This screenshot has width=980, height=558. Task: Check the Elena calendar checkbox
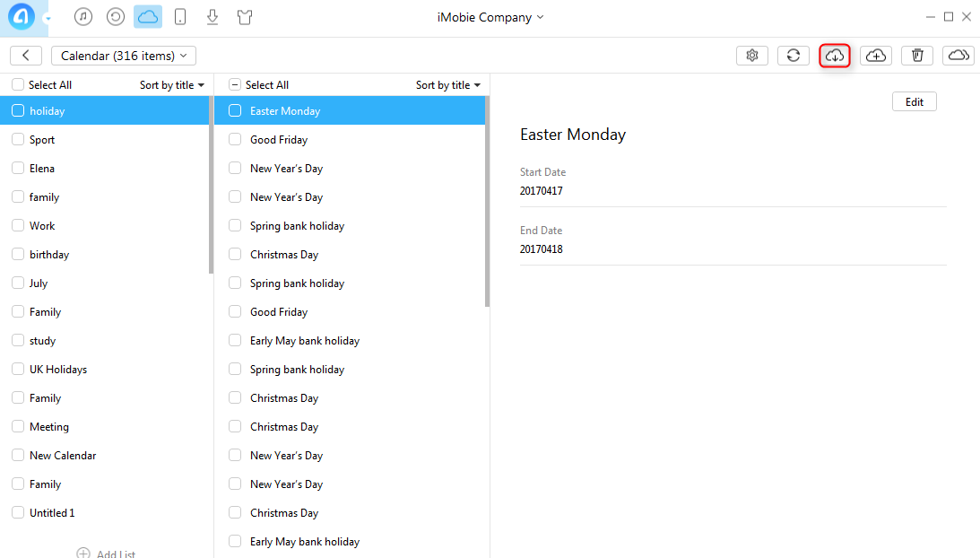[x=18, y=168]
